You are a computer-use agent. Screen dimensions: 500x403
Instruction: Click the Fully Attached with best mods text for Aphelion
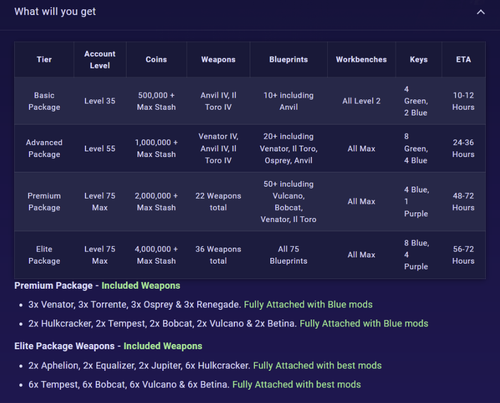(x=317, y=366)
